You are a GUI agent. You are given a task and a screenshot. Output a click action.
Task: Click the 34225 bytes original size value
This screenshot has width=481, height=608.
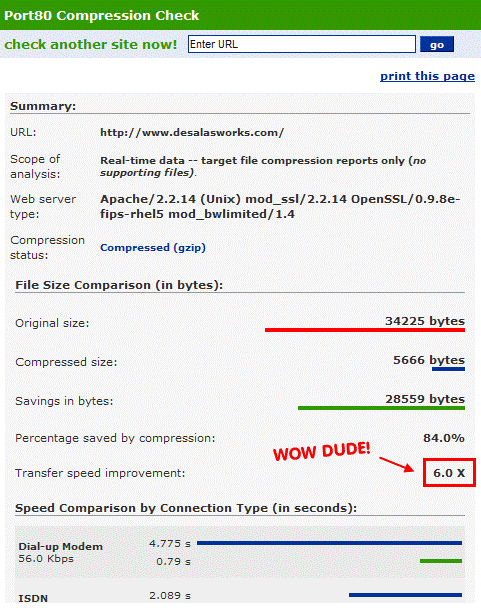click(425, 321)
